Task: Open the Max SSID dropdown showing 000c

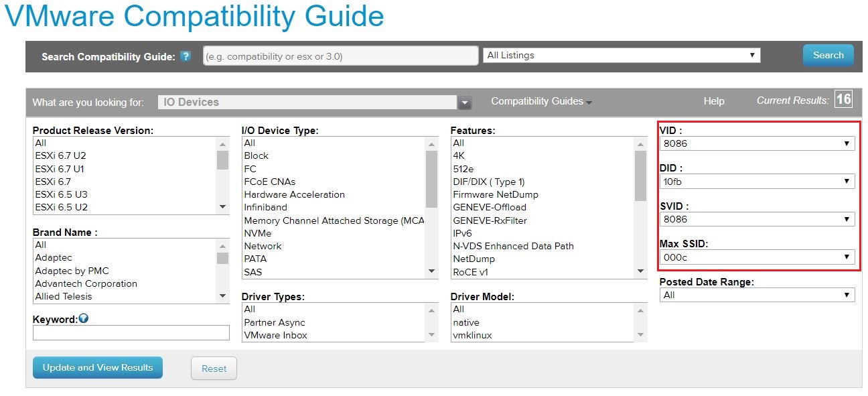Action: (757, 257)
